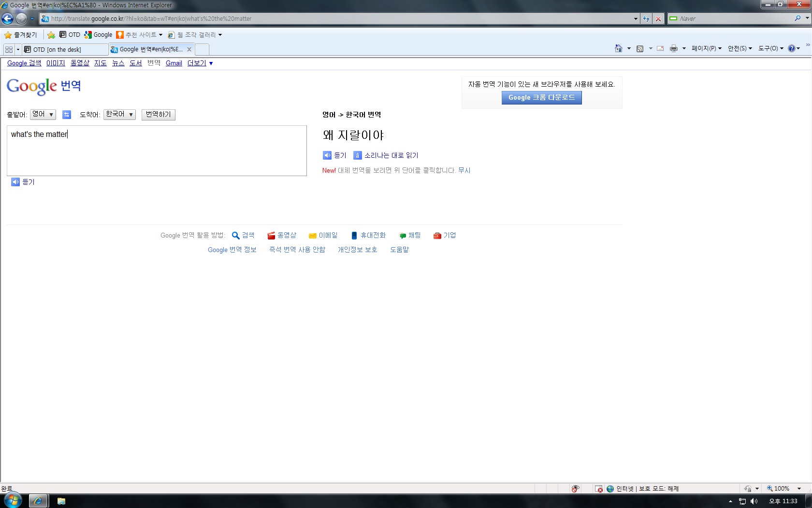This screenshot has height=508, width=812.
Task: Open the 이메일 footer link
Action: click(x=323, y=235)
